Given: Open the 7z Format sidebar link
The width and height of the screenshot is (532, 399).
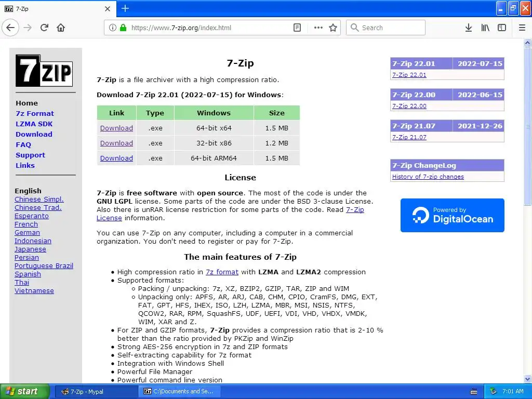Looking at the screenshot, I should tap(35, 113).
